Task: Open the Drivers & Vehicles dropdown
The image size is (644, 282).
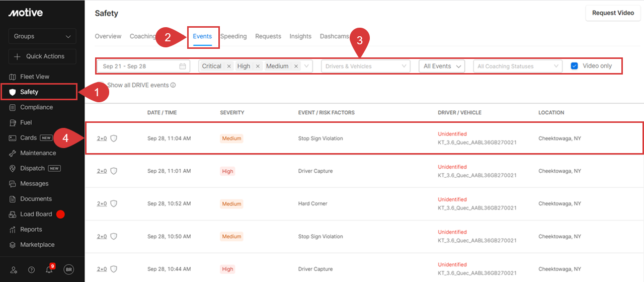Action: coord(366,66)
